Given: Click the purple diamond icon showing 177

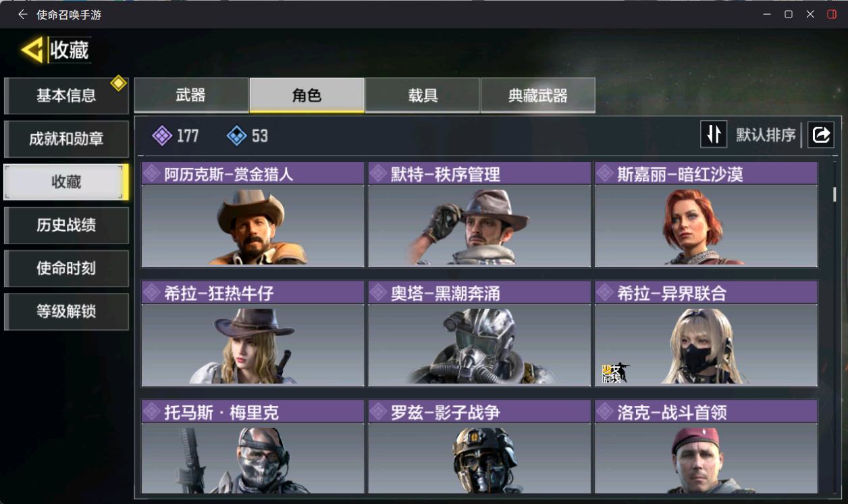Looking at the screenshot, I should pos(162,136).
